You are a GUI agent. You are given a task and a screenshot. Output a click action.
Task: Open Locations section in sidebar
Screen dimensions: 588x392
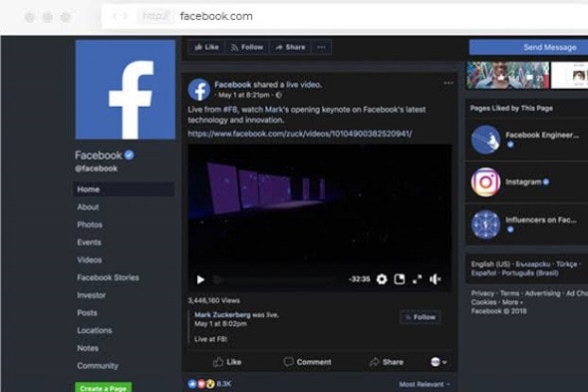pyautogui.click(x=95, y=330)
